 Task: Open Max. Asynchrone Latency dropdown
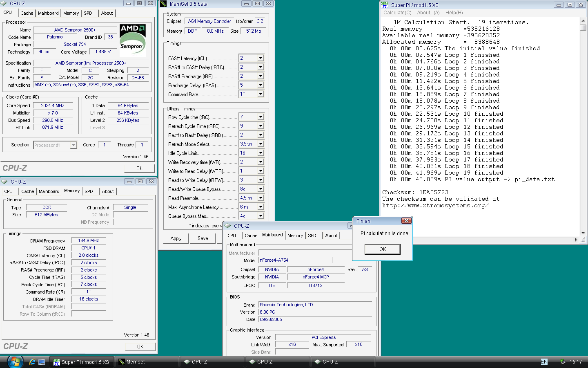click(261, 207)
